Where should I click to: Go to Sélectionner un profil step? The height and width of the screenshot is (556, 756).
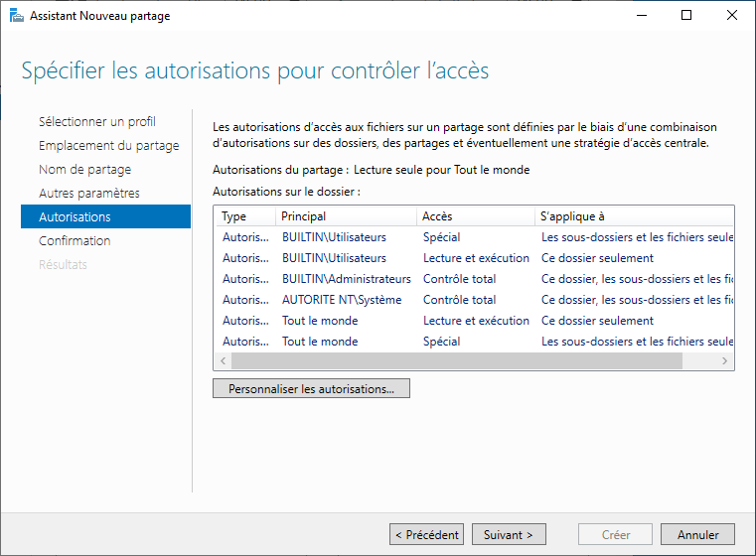click(96, 121)
